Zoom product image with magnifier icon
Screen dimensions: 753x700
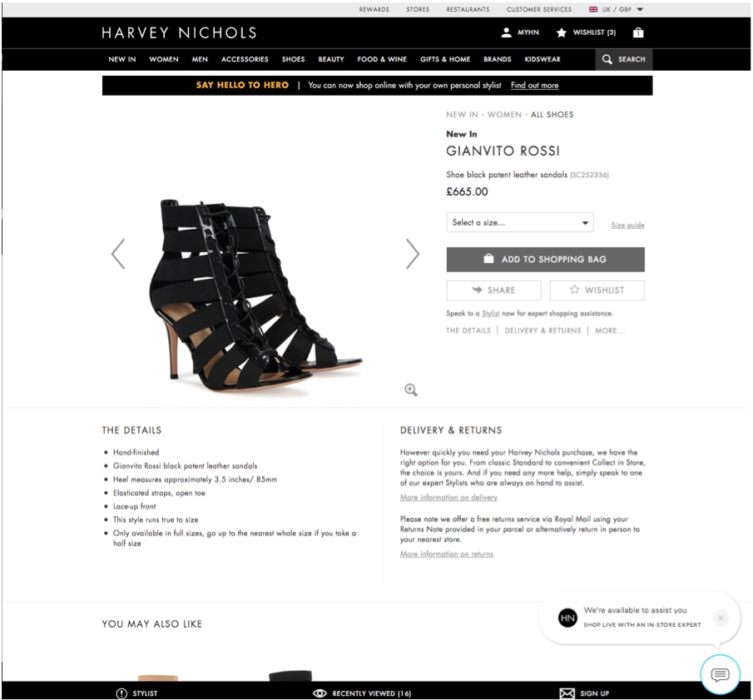click(x=410, y=390)
